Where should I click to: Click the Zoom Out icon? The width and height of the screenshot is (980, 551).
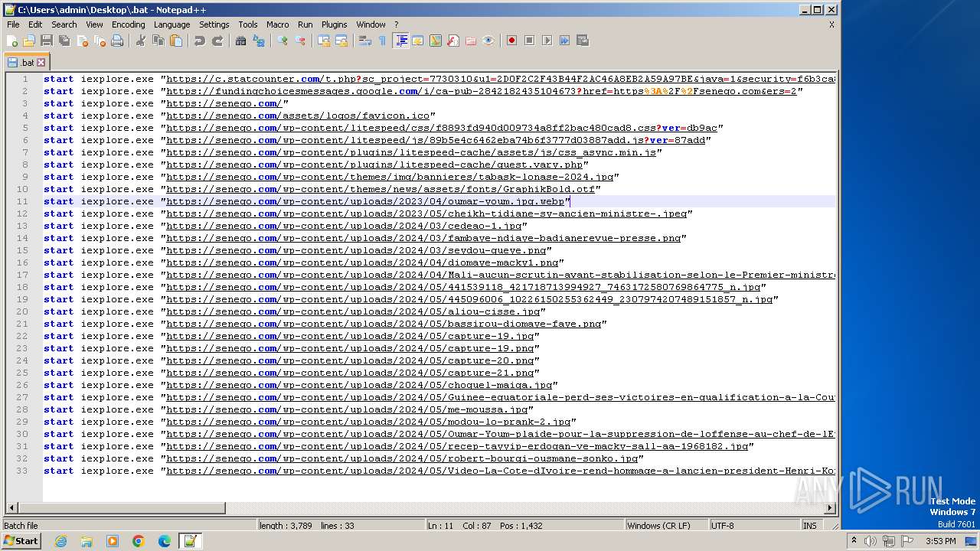tap(300, 41)
